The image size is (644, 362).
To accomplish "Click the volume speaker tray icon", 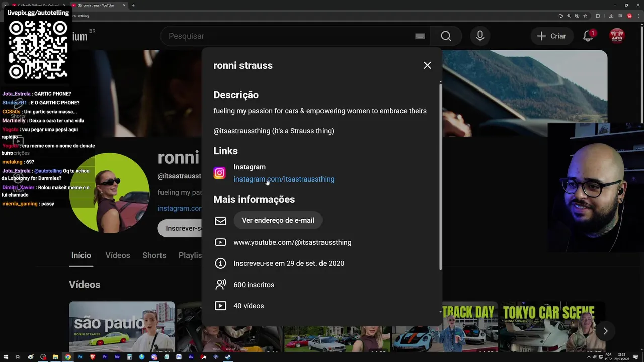I will coord(595,357).
